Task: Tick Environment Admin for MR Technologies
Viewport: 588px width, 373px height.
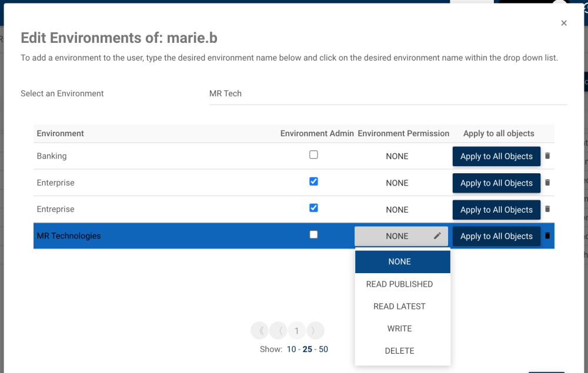Action: click(313, 234)
